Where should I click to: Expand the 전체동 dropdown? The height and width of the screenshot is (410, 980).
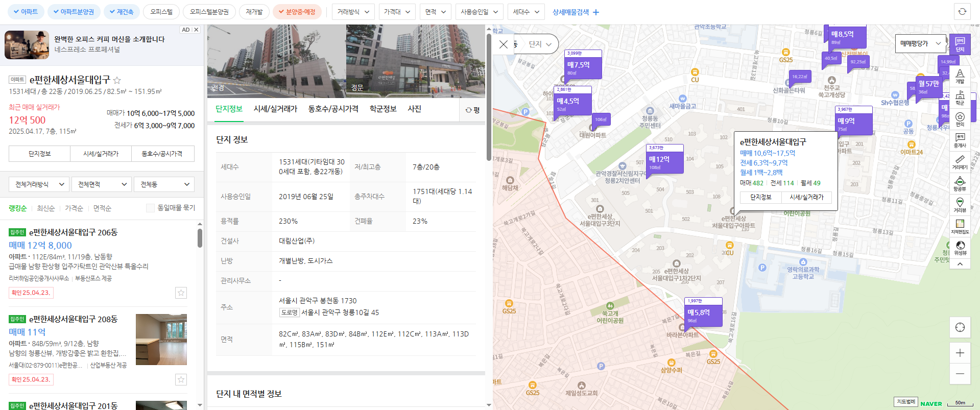tap(164, 184)
